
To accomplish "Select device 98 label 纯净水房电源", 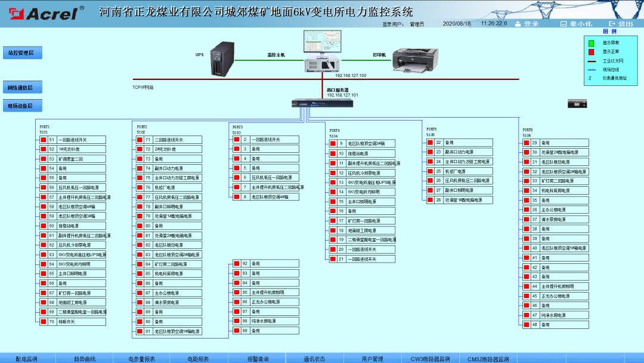I will 264,321.
